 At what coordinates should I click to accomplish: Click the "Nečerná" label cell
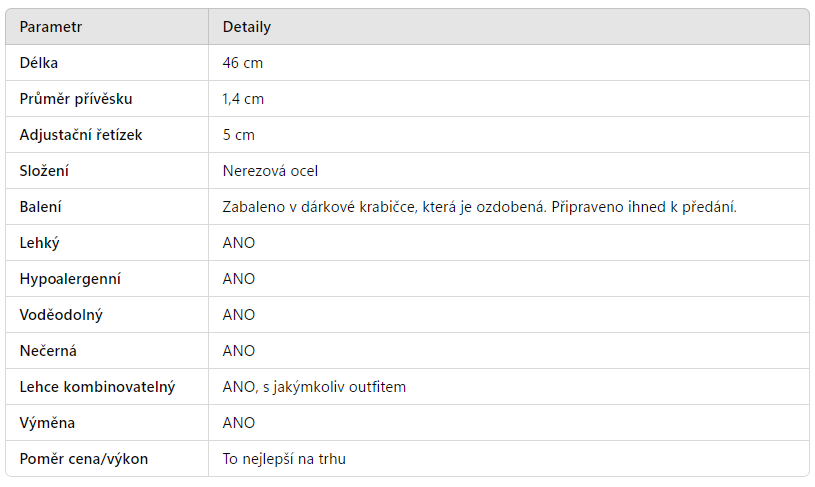coord(48,351)
